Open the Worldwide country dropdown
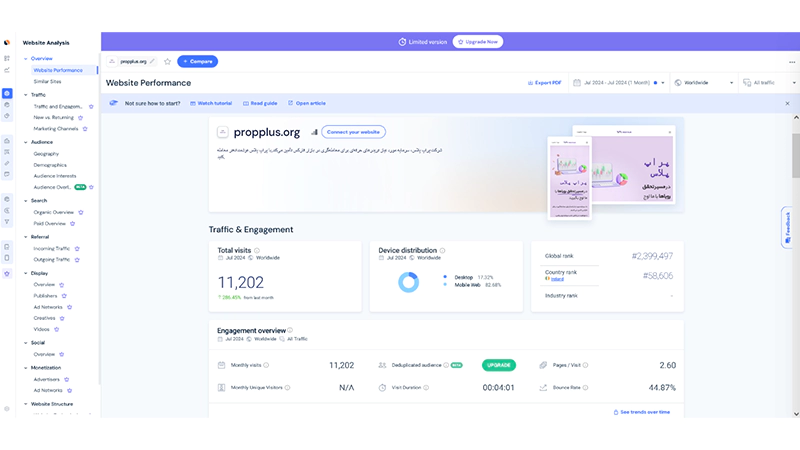Screen dimensions: 800x450 704,83
